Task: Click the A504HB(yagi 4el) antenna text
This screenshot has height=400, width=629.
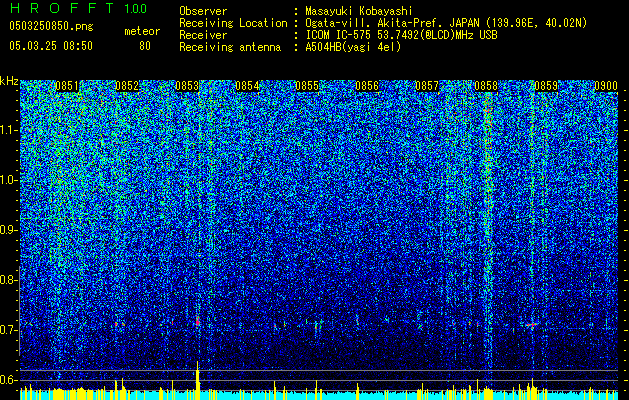Action: 353,47
